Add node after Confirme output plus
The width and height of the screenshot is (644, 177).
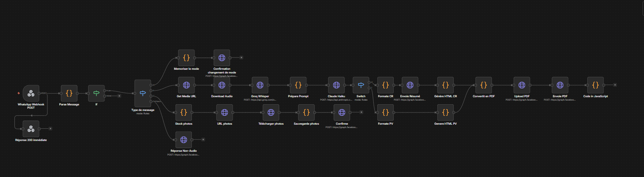(361, 112)
